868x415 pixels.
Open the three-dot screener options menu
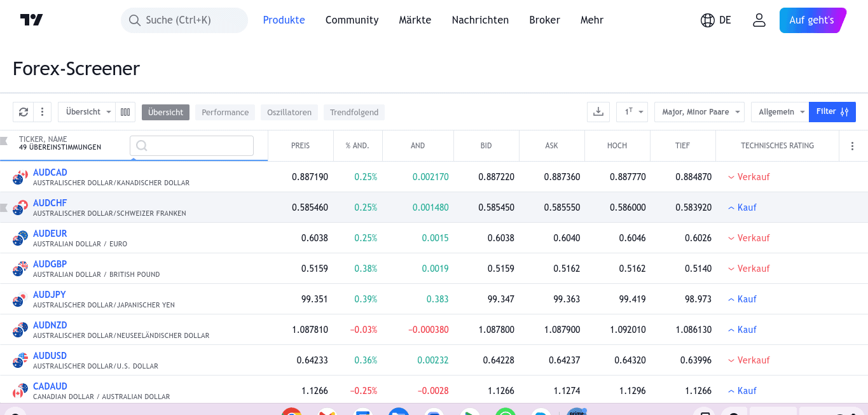coord(42,112)
